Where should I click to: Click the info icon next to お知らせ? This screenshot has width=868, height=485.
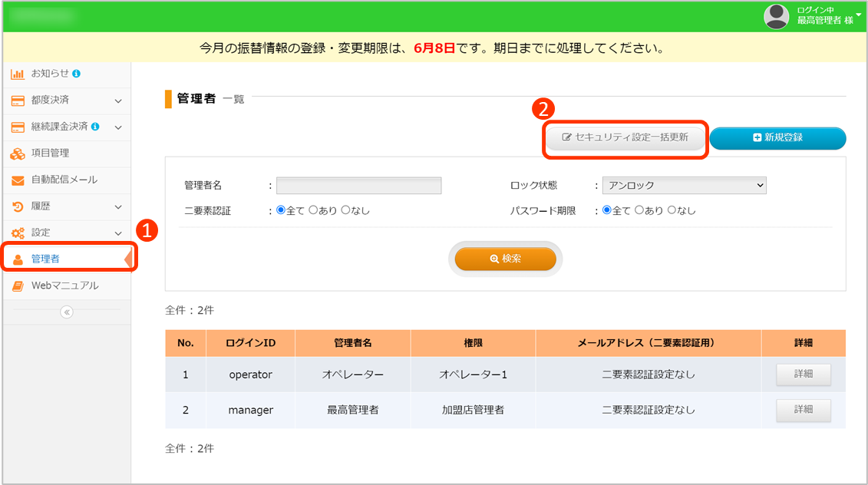[x=77, y=74]
